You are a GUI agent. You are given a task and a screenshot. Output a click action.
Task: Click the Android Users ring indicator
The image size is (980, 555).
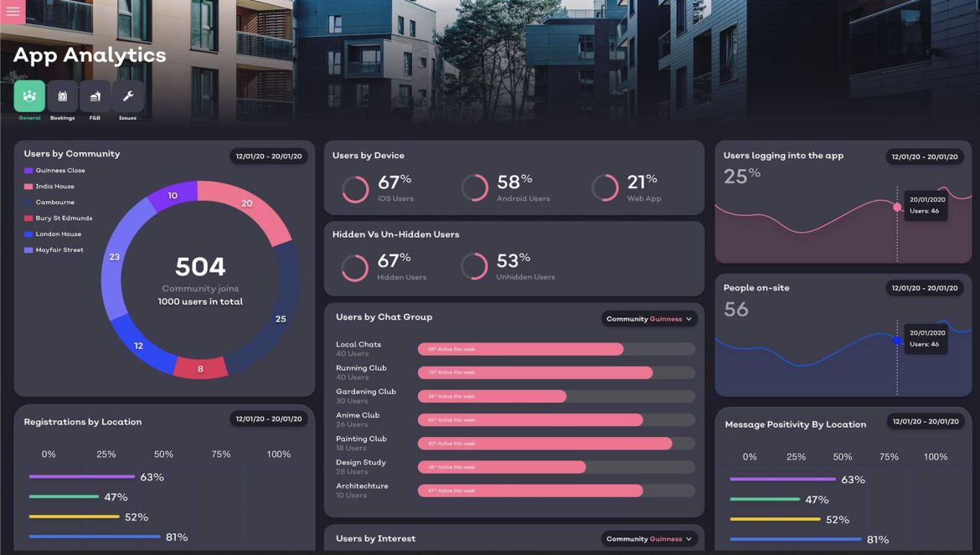[x=475, y=188]
